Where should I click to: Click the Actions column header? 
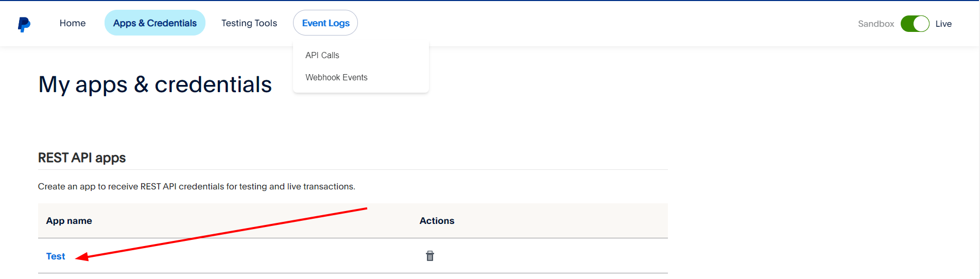coord(437,221)
